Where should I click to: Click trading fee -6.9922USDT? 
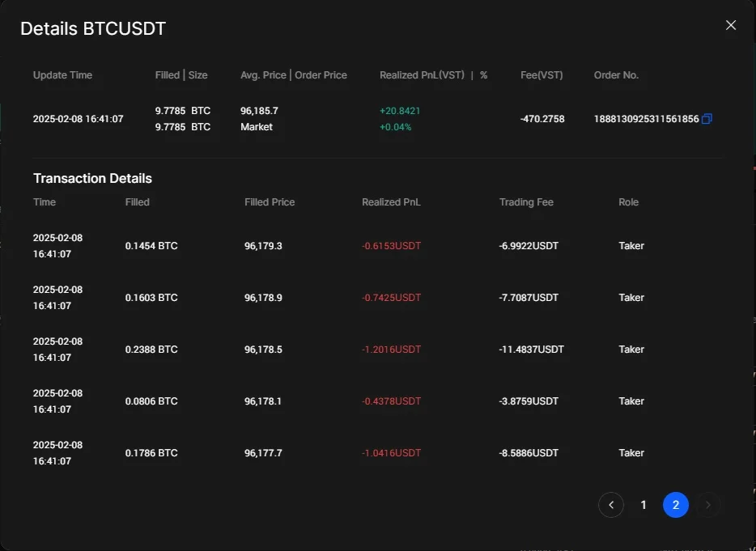point(529,246)
